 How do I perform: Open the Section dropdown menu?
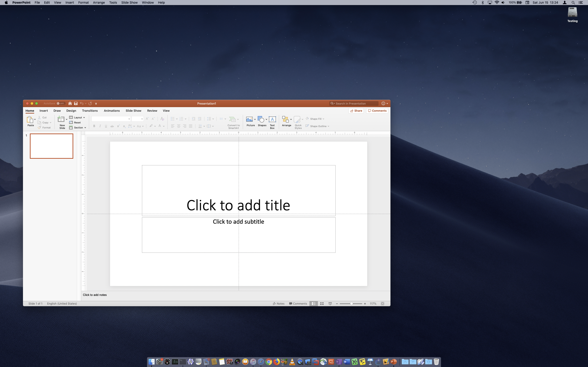(x=78, y=128)
